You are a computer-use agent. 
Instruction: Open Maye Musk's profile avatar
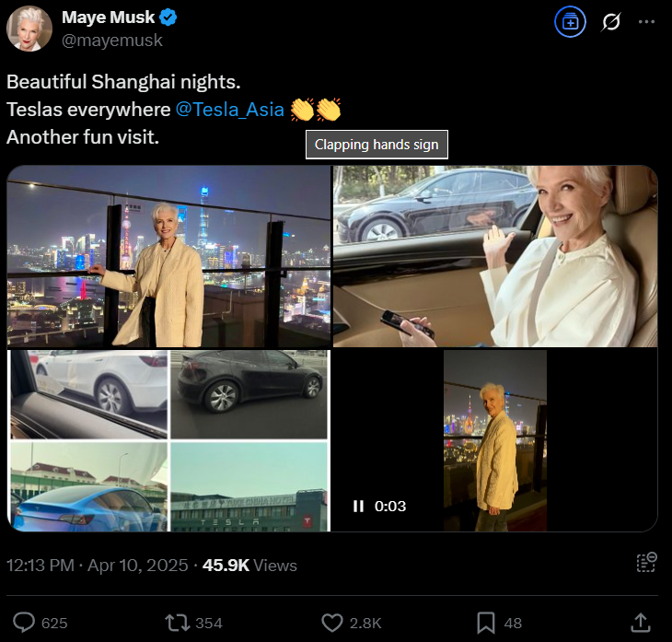pyautogui.click(x=29, y=29)
